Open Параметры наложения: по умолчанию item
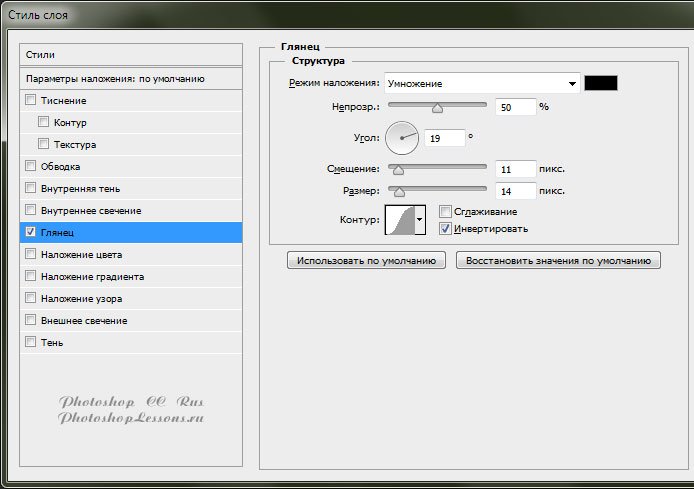Image resolution: width=694 pixels, height=489 pixels. click(131, 78)
